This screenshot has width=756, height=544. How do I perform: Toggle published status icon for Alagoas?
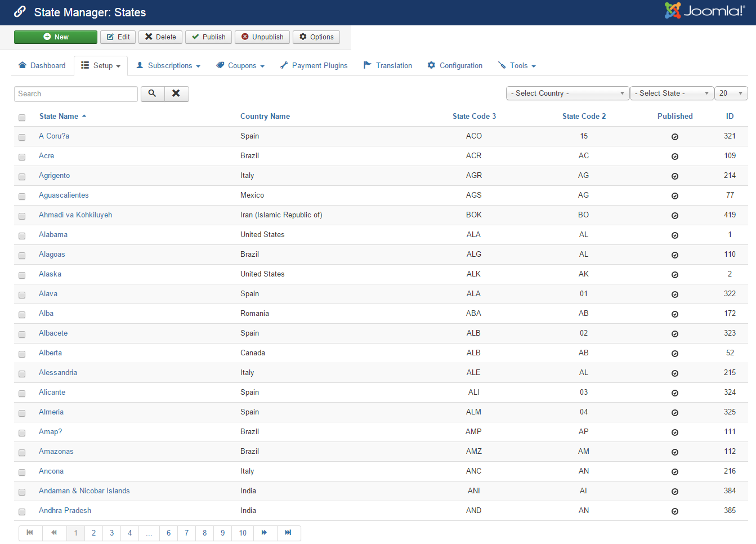pyautogui.click(x=675, y=255)
